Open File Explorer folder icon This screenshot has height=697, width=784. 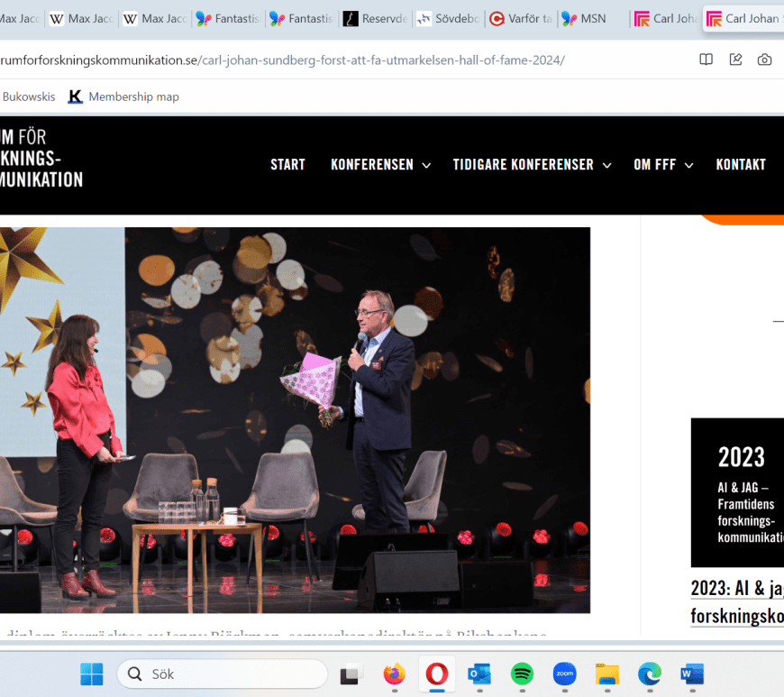pos(607,674)
